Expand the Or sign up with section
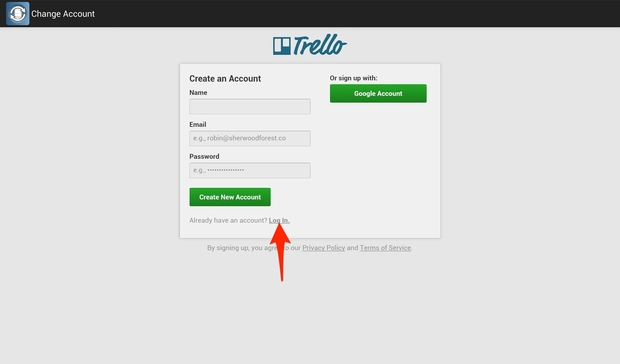The height and width of the screenshot is (364, 620). [x=353, y=78]
